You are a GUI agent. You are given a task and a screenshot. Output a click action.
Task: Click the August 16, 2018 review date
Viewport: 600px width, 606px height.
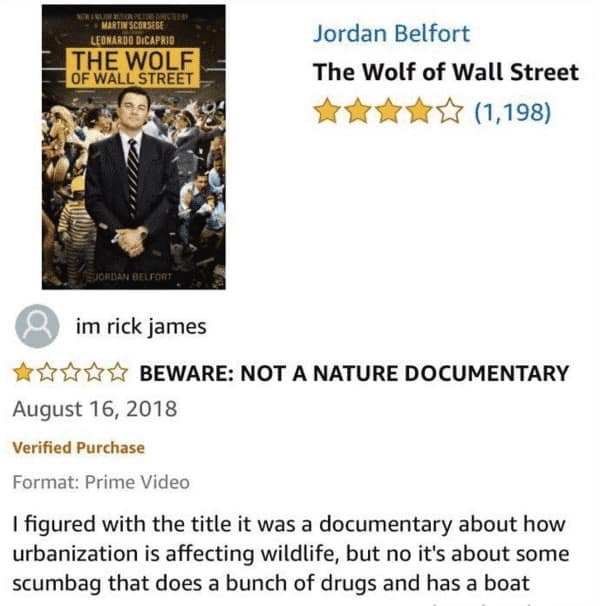95,409
